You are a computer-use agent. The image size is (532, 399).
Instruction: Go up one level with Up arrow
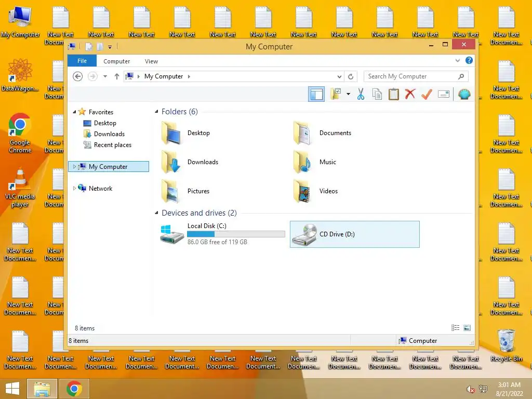pyautogui.click(x=117, y=76)
